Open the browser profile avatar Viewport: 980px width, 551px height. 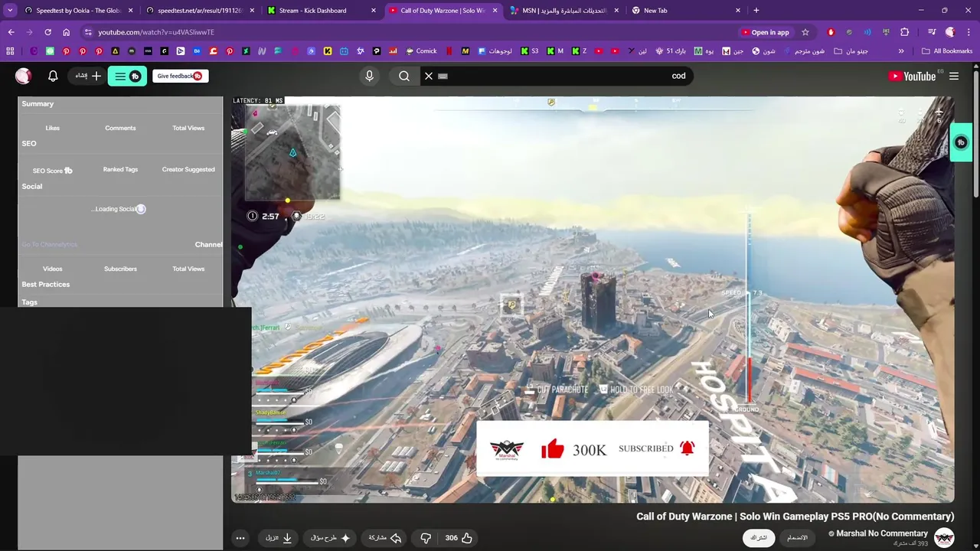coord(950,32)
